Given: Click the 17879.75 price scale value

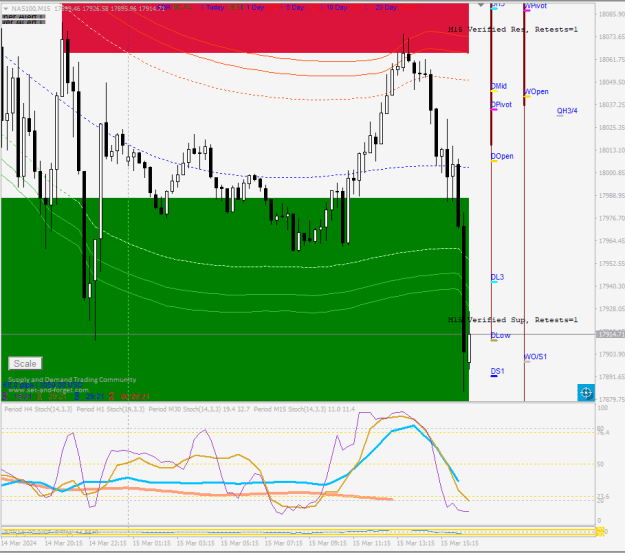Looking at the screenshot, I should coord(611,399).
